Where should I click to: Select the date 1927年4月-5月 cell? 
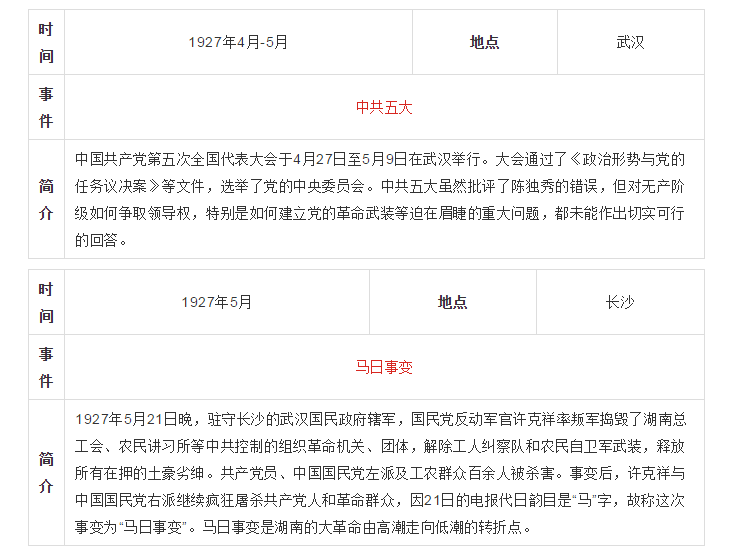238,42
